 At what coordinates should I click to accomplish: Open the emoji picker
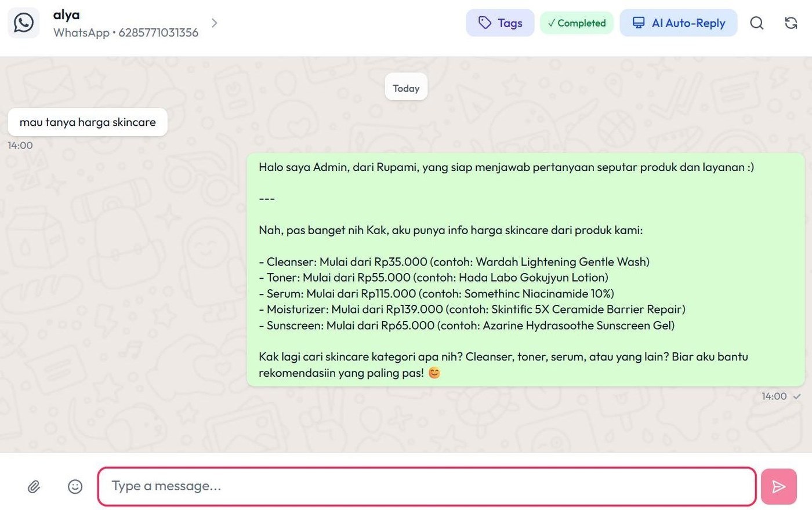coord(75,486)
